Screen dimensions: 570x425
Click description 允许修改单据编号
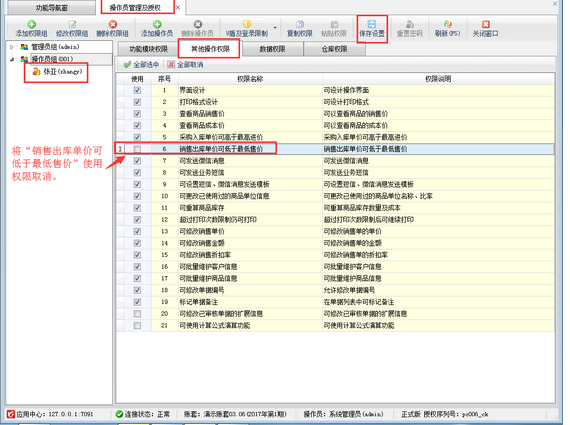click(349, 290)
